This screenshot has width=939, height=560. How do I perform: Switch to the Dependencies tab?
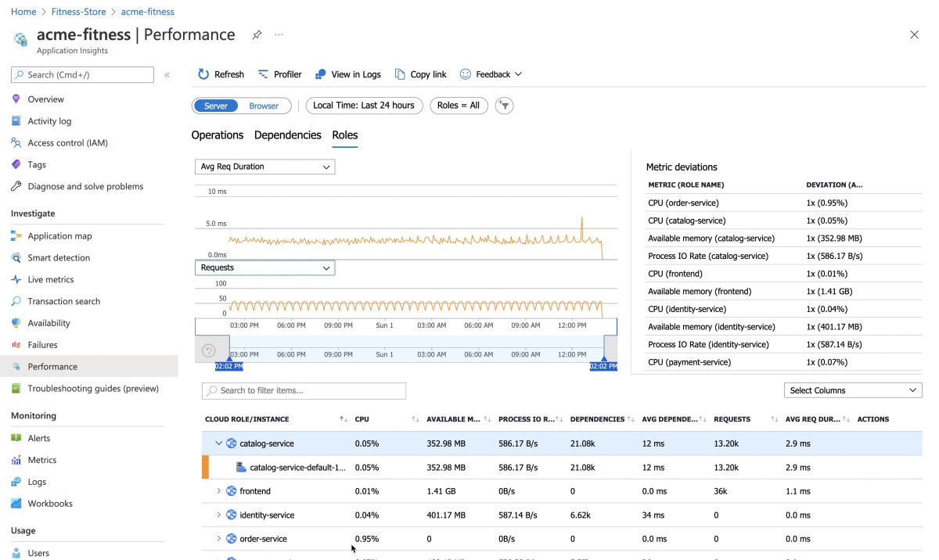click(x=287, y=135)
